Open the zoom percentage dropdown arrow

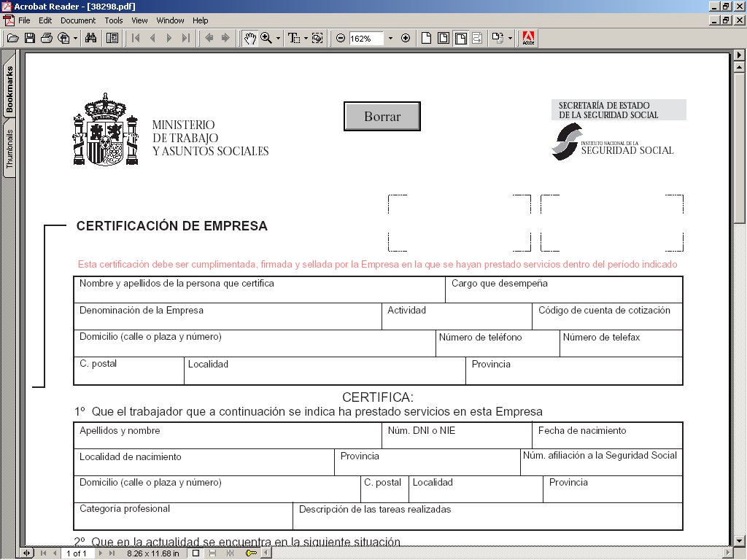point(391,38)
